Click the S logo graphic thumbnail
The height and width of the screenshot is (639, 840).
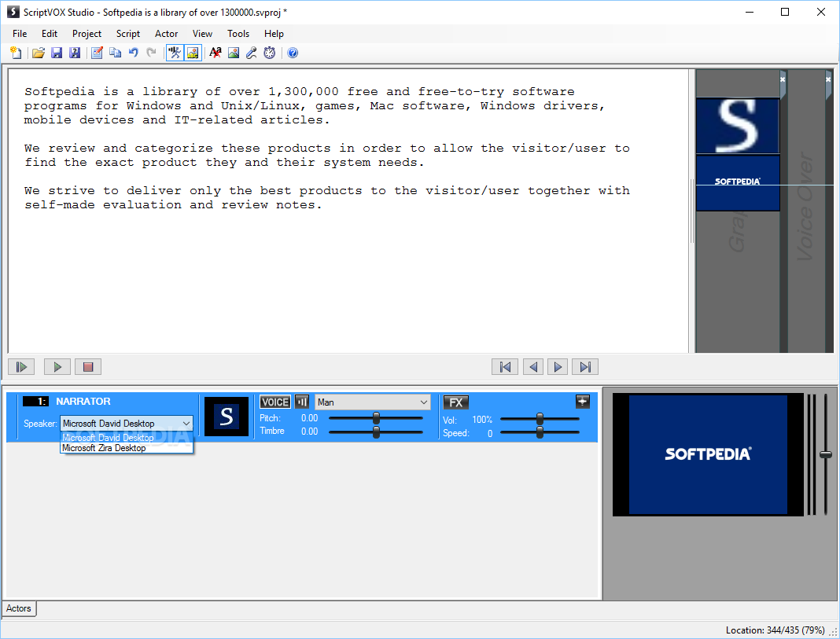[x=738, y=126]
